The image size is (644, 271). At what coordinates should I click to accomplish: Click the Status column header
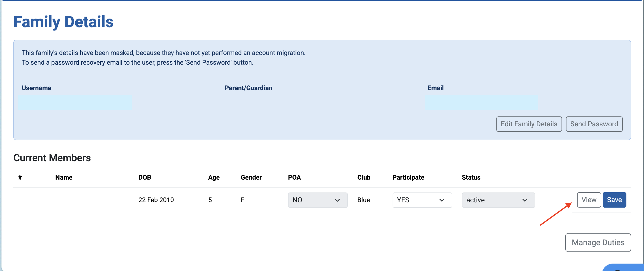[x=471, y=178]
